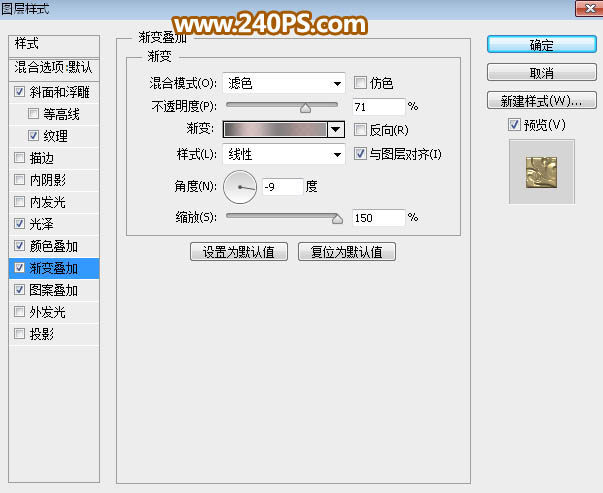Open the gradient color bar editor

click(275, 130)
